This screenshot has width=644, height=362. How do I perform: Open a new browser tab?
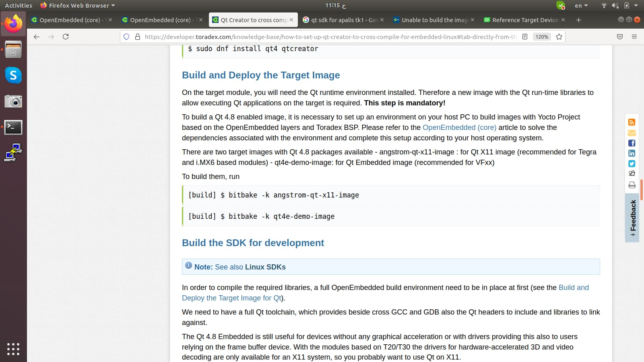(x=578, y=20)
